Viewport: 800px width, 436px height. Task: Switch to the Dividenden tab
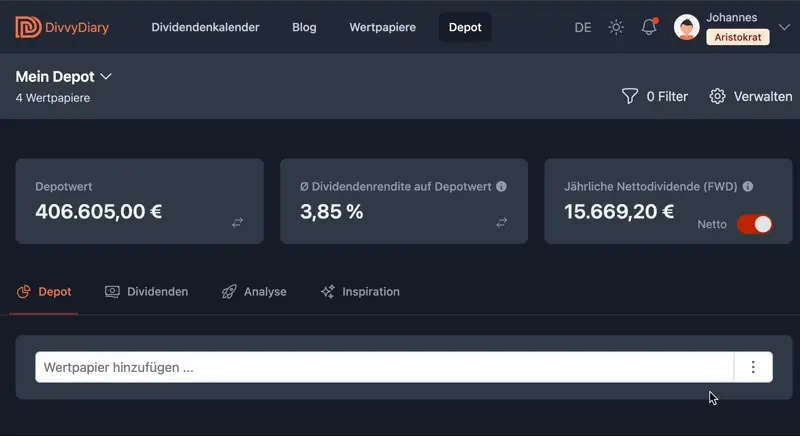tap(146, 292)
